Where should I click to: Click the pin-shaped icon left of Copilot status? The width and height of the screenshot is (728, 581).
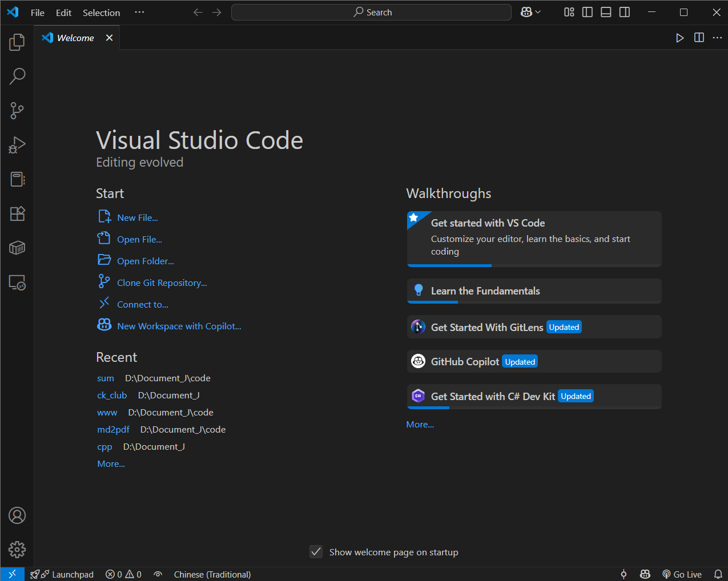tap(624, 574)
